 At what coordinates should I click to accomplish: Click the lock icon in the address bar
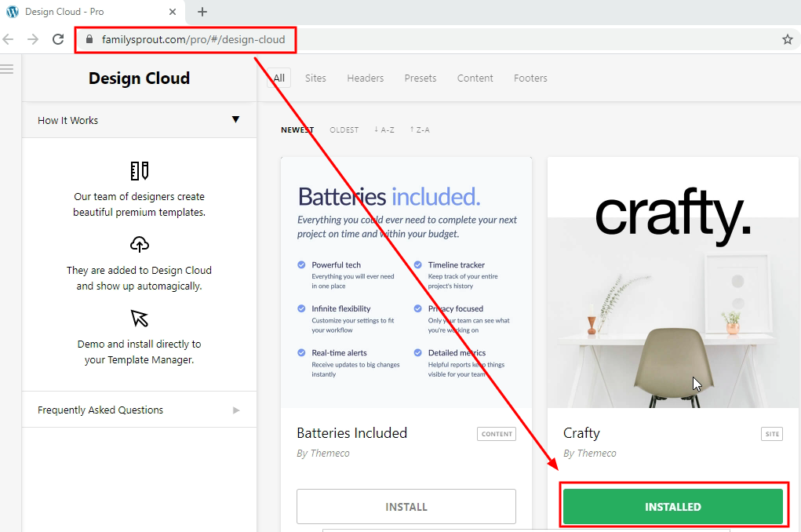coord(89,39)
